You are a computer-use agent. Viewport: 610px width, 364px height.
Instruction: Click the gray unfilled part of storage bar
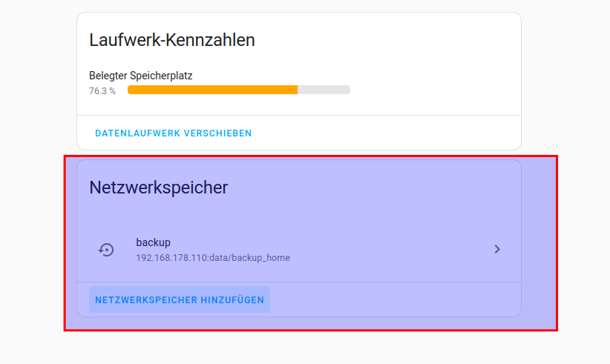tap(324, 90)
